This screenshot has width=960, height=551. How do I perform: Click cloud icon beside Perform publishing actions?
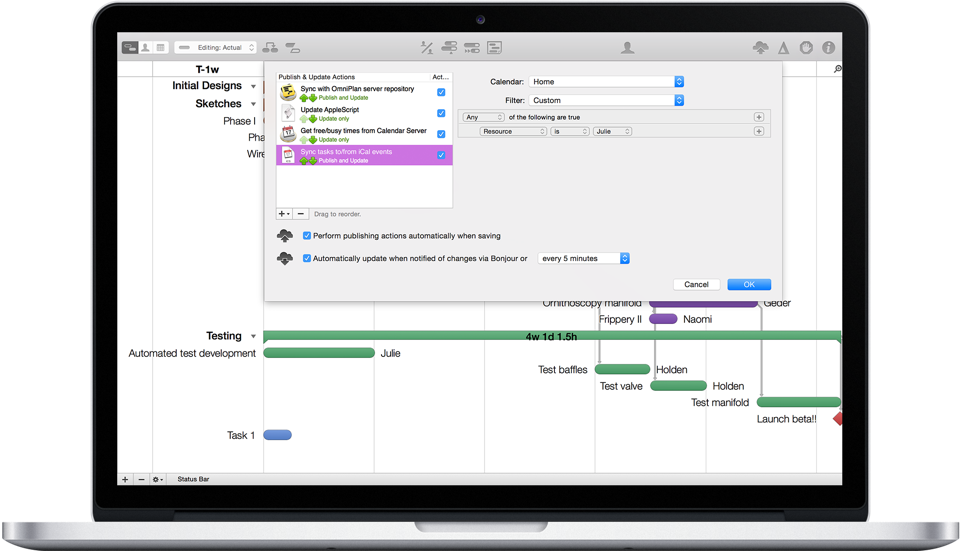285,236
